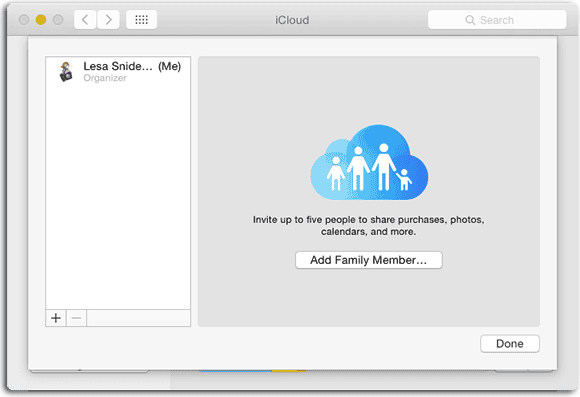The image size is (580, 397).
Task: Click the 'Organizer' label under Lesa
Action: coord(105,78)
